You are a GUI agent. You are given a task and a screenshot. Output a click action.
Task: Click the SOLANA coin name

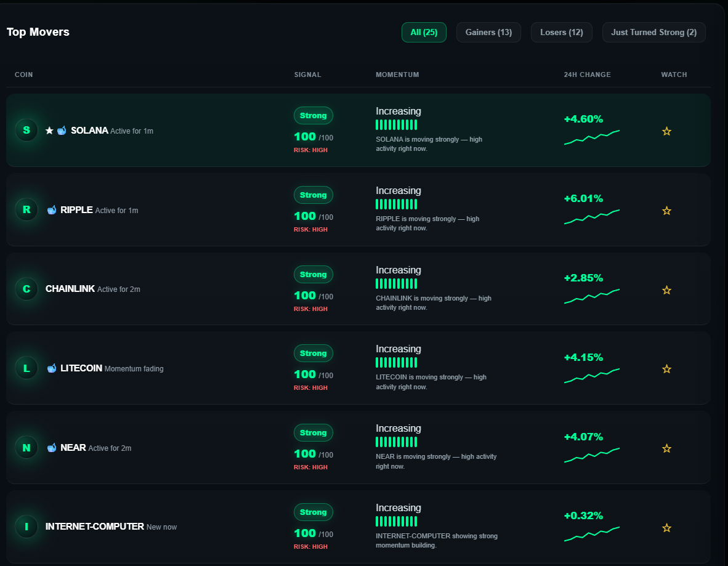[89, 131]
